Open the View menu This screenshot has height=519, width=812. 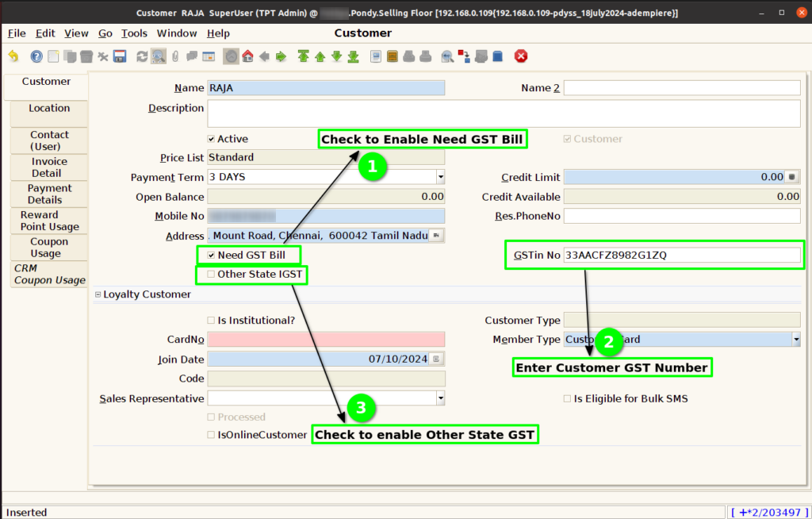[76, 33]
